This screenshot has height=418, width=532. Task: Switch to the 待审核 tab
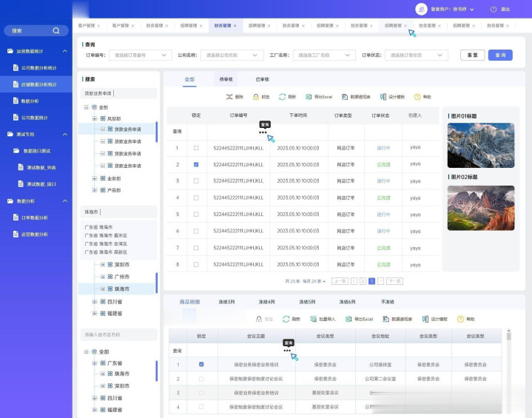pos(226,78)
